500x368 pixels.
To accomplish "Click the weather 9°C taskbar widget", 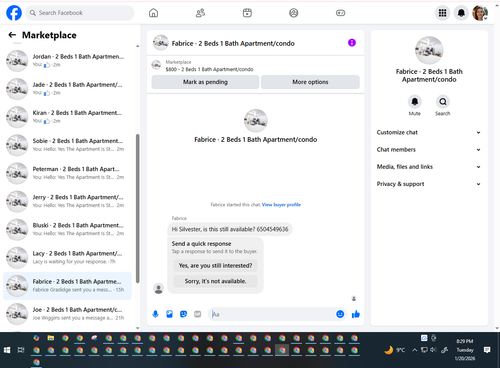I will coord(395,350).
